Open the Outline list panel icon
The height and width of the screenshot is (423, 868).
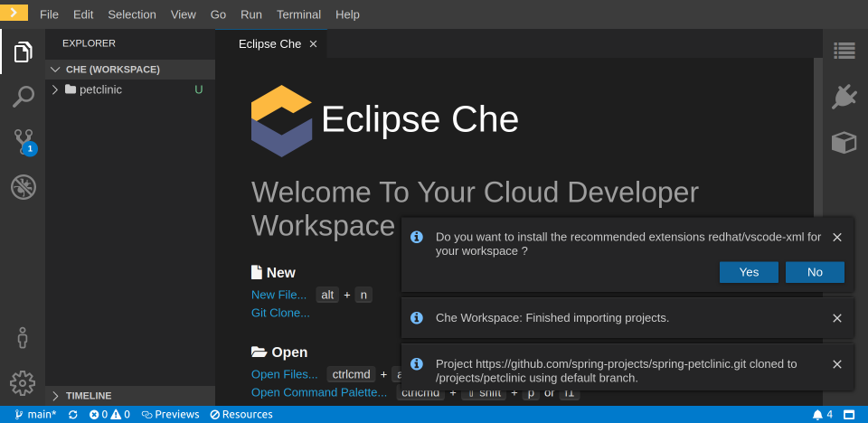pyautogui.click(x=844, y=51)
